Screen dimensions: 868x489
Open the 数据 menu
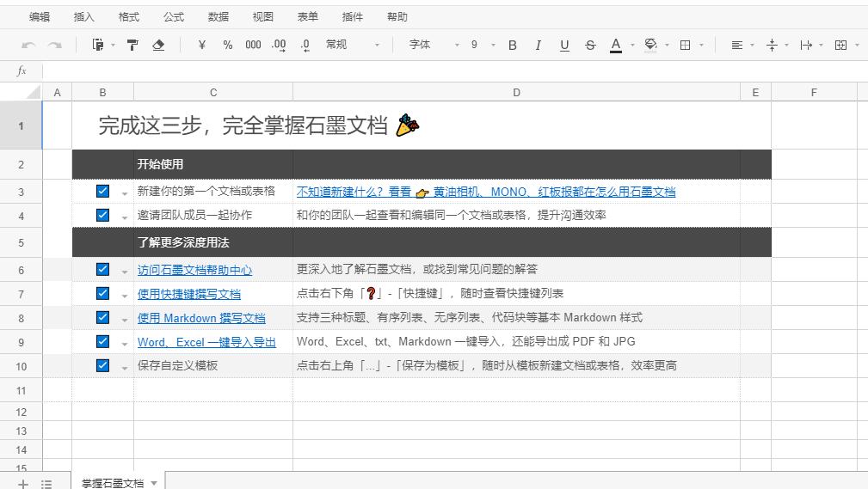[219, 17]
